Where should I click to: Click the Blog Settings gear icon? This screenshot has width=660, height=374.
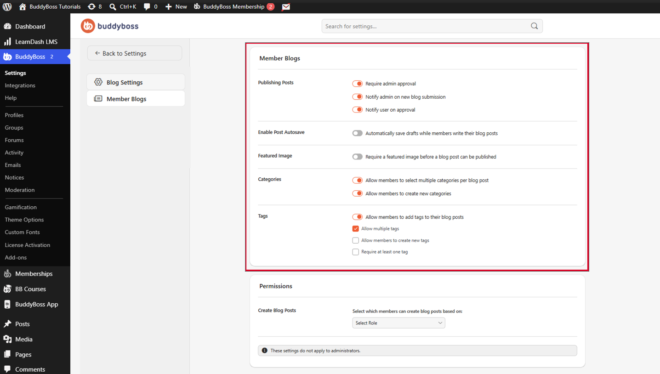coord(98,82)
